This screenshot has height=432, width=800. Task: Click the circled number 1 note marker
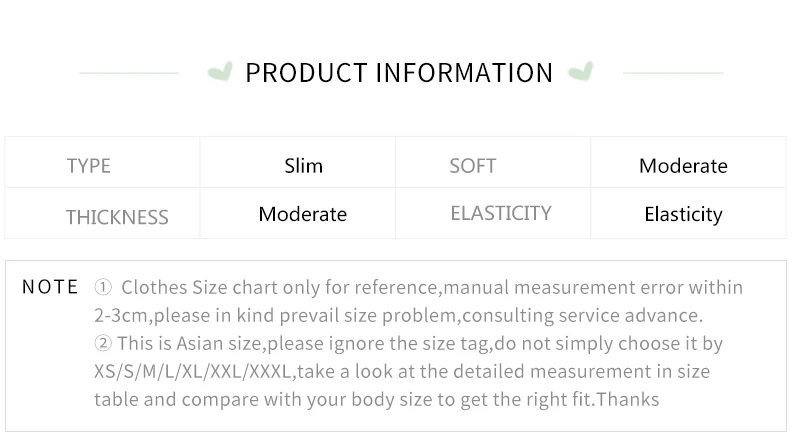point(103,288)
